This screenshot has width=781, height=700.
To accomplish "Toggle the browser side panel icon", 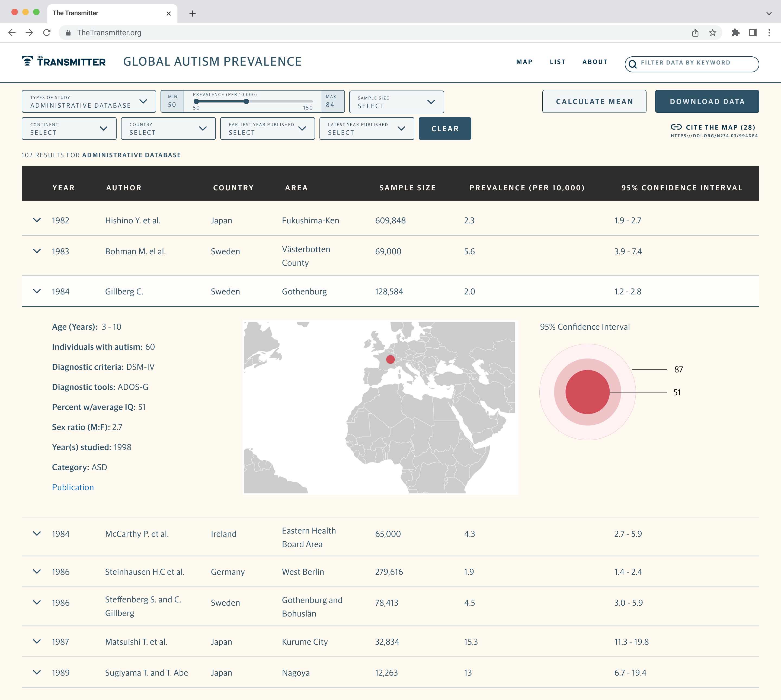I will [753, 33].
